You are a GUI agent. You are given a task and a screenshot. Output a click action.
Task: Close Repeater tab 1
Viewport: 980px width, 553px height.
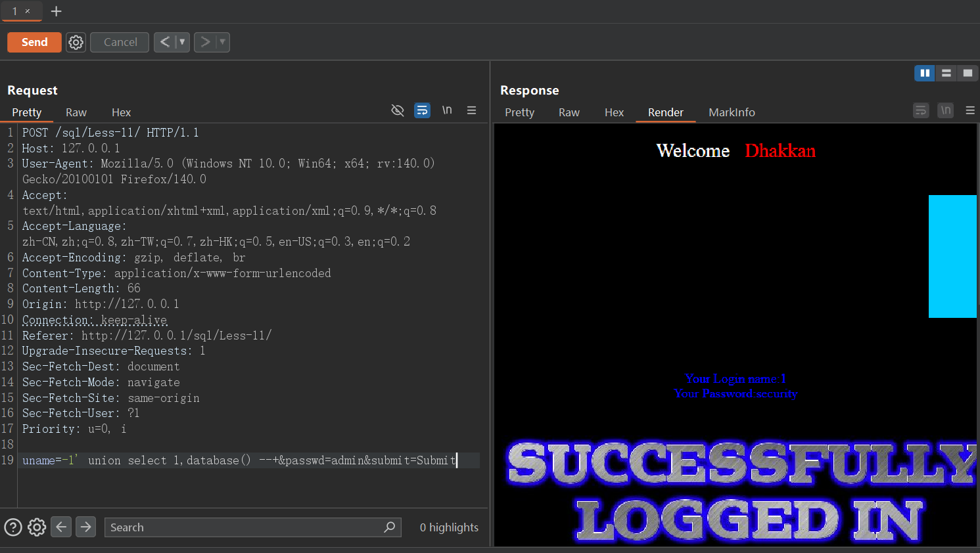click(x=28, y=11)
